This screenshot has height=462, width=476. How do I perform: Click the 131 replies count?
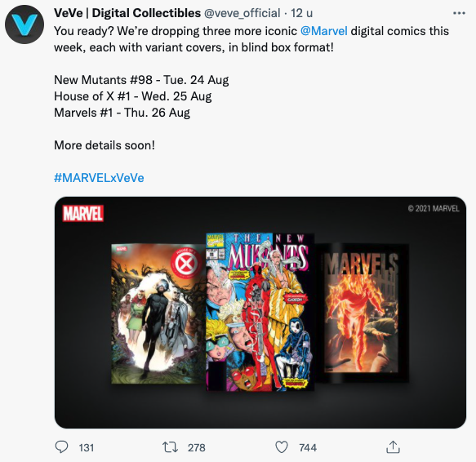(x=87, y=448)
